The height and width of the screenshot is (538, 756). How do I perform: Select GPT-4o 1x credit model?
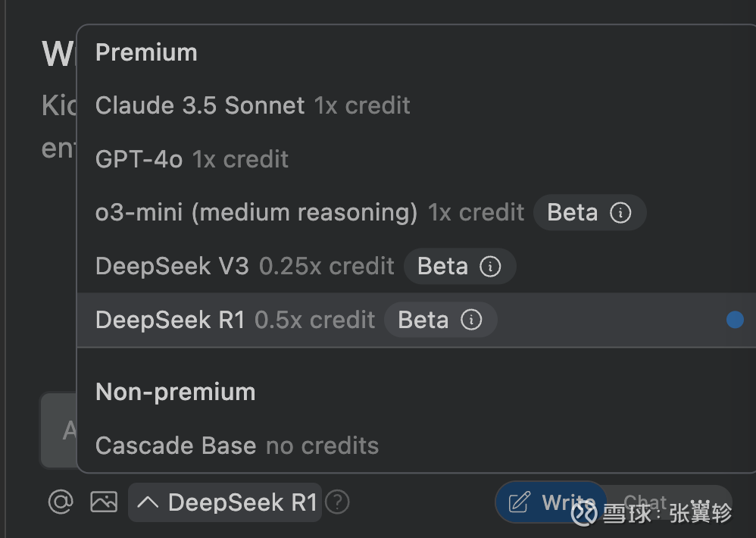click(x=417, y=159)
